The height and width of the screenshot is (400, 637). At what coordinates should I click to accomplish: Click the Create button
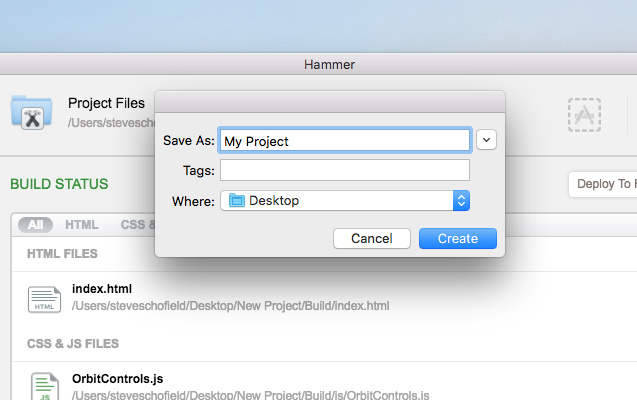458,238
